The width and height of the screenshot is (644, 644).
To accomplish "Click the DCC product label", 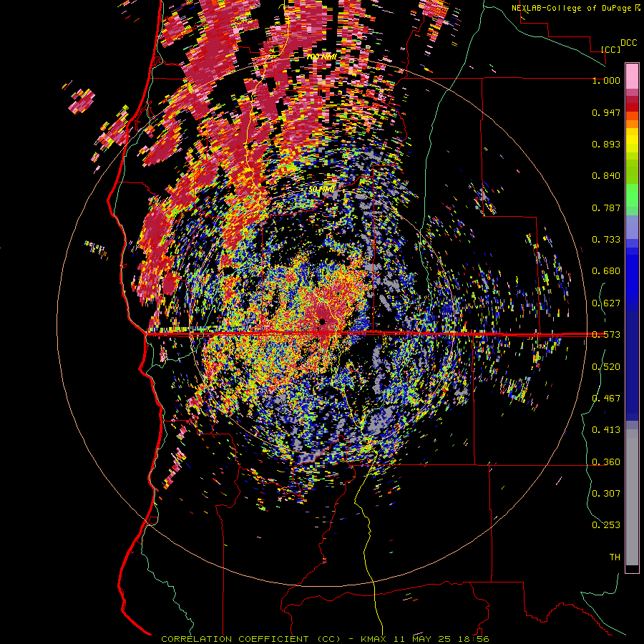I will [x=628, y=43].
